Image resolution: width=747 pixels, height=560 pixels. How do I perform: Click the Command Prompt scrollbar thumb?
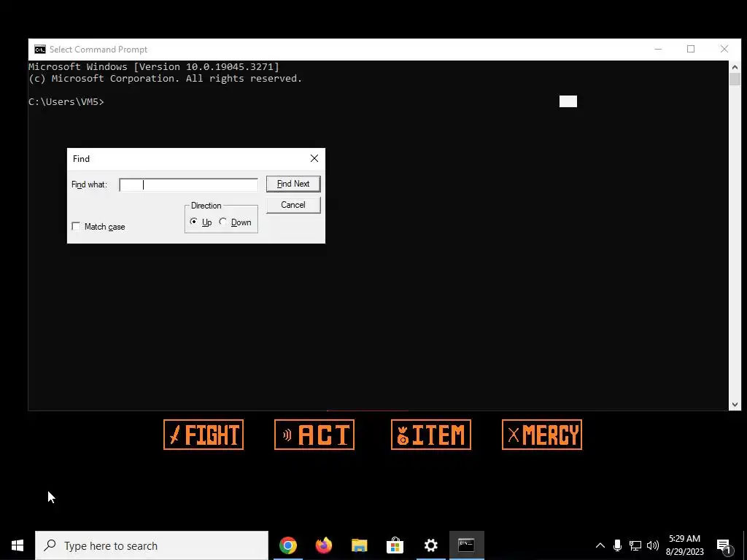(x=735, y=79)
